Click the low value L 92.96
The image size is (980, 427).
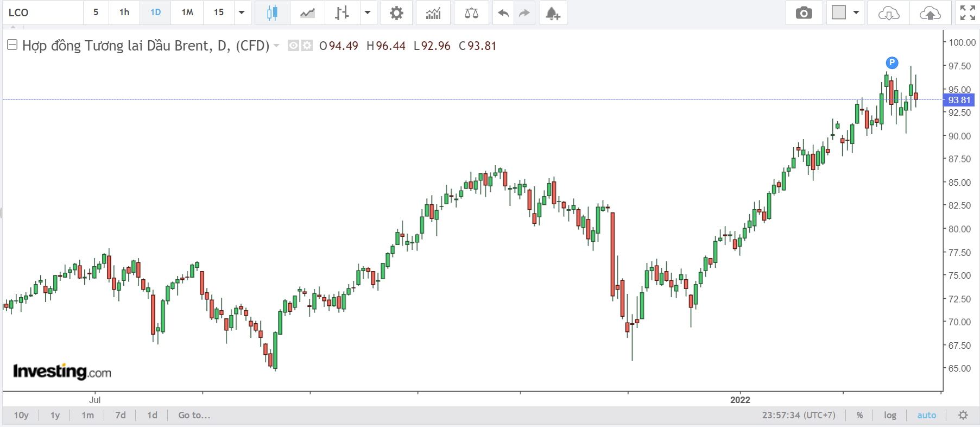point(432,46)
